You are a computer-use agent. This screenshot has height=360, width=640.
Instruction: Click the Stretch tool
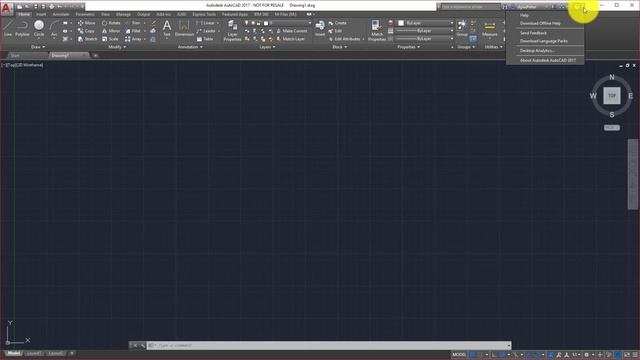tap(87, 39)
